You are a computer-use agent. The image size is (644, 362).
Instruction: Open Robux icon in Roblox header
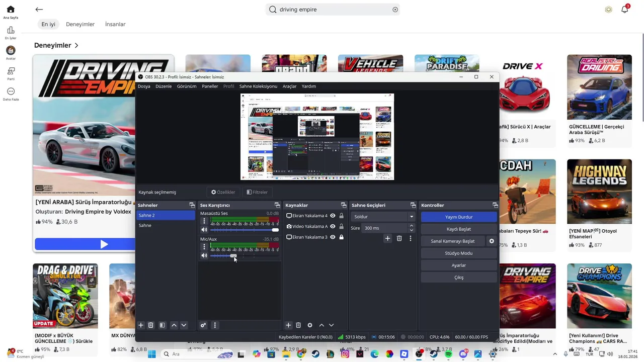tap(609, 10)
